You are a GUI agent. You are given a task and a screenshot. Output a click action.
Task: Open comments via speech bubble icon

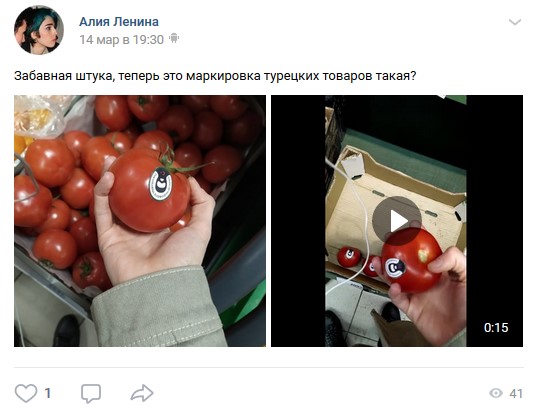pyautogui.click(x=91, y=393)
